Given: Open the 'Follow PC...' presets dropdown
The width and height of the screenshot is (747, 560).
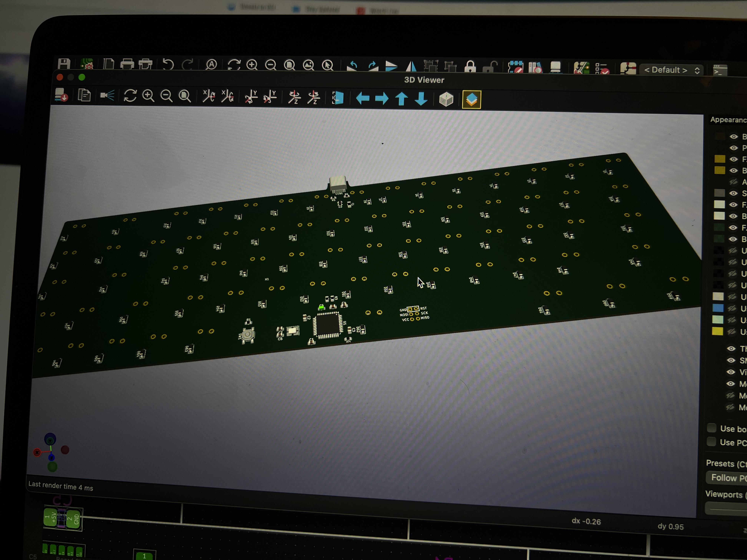Looking at the screenshot, I should [x=726, y=478].
